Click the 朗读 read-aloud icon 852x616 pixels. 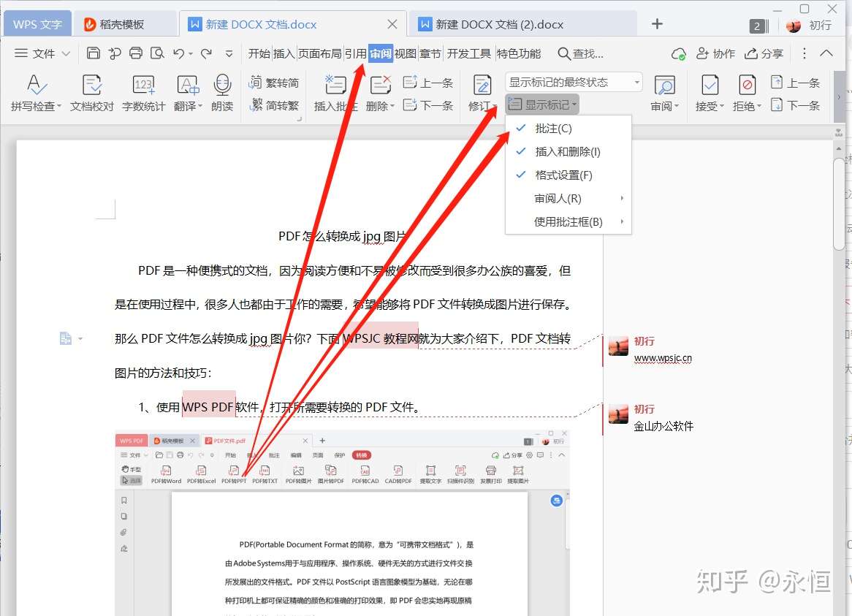pos(221,91)
